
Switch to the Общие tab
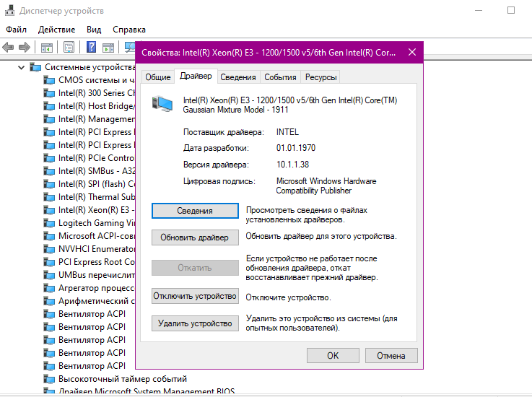[158, 77]
